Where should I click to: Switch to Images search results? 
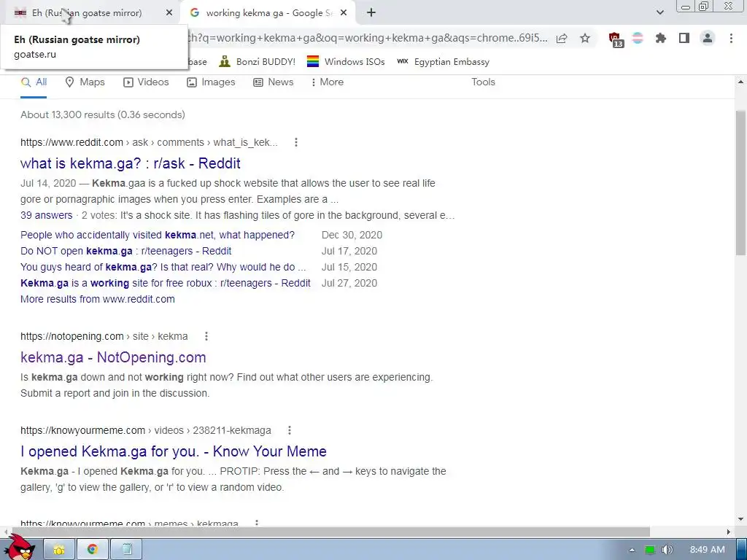(211, 82)
